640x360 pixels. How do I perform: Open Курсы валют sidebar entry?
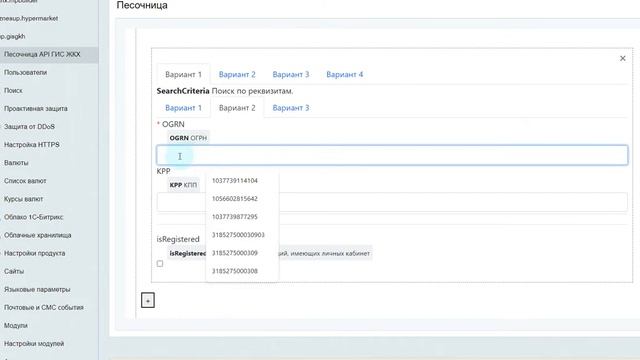(24, 199)
